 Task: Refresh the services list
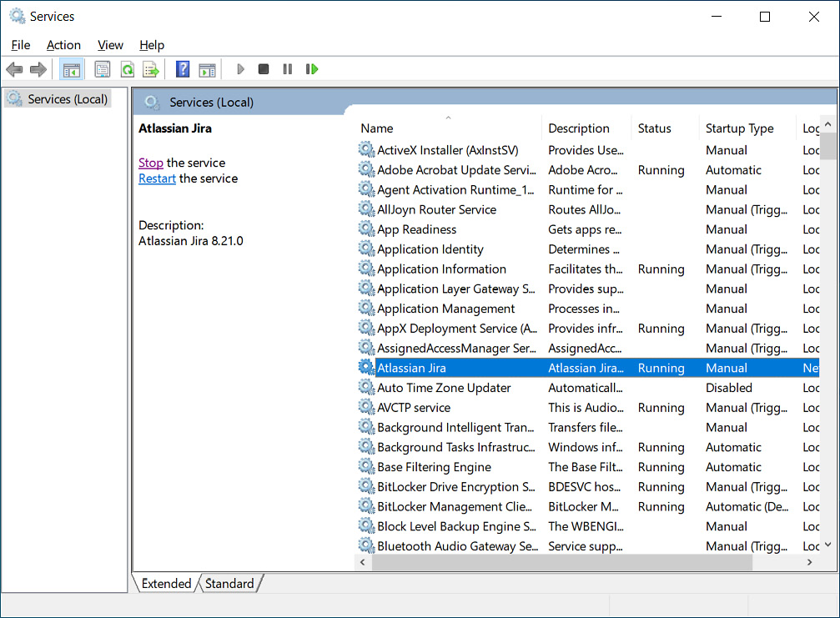click(x=127, y=68)
